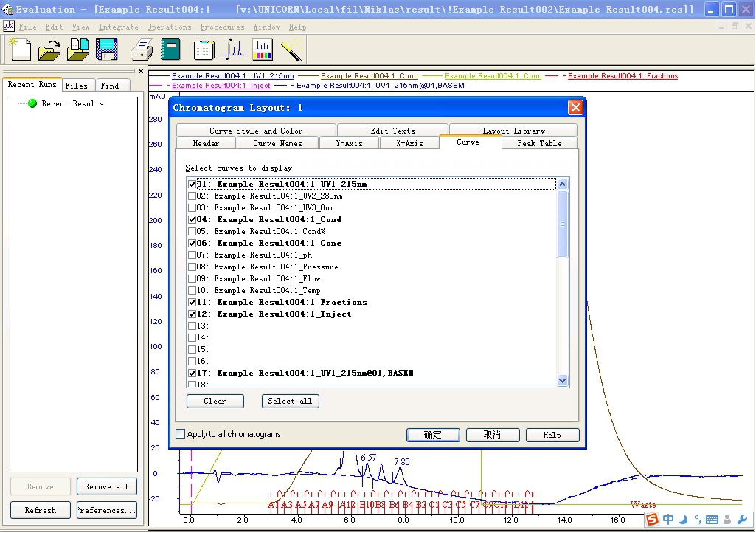756x533 pixels.
Task: Switch to the Peak Table tab
Action: click(539, 143)
